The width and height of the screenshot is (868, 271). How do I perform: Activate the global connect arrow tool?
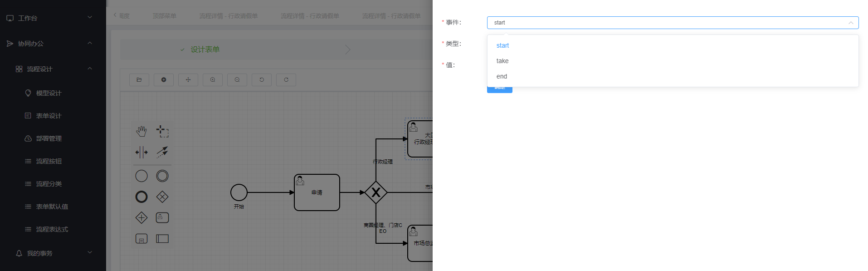click(x=162, y=153)
